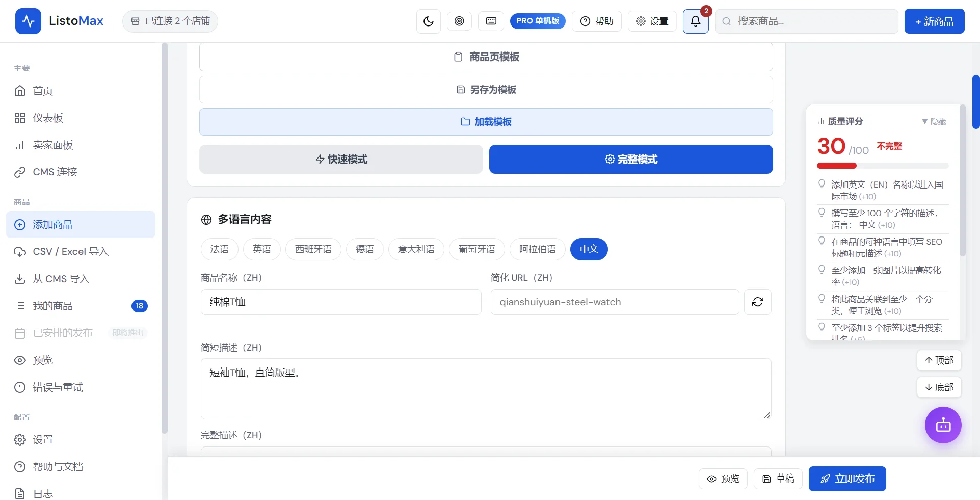Open keyboard shortcuts icon button
Image resolution: width=980 pixels, height=500 pixels.
coord(491,21)
